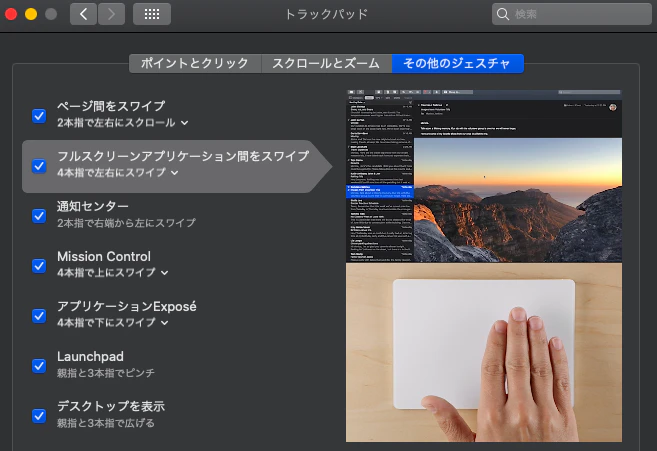This screenshot has height=451, width=657.
Task: Click the アプリケーションExposé label
Action: 127,306
